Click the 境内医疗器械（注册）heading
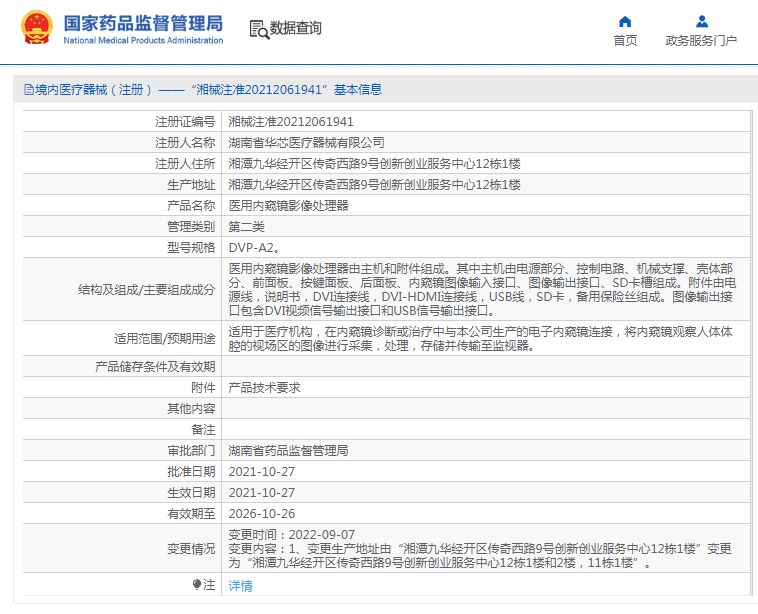This screenshot has width=758, height=614. (x=93, y=89)
